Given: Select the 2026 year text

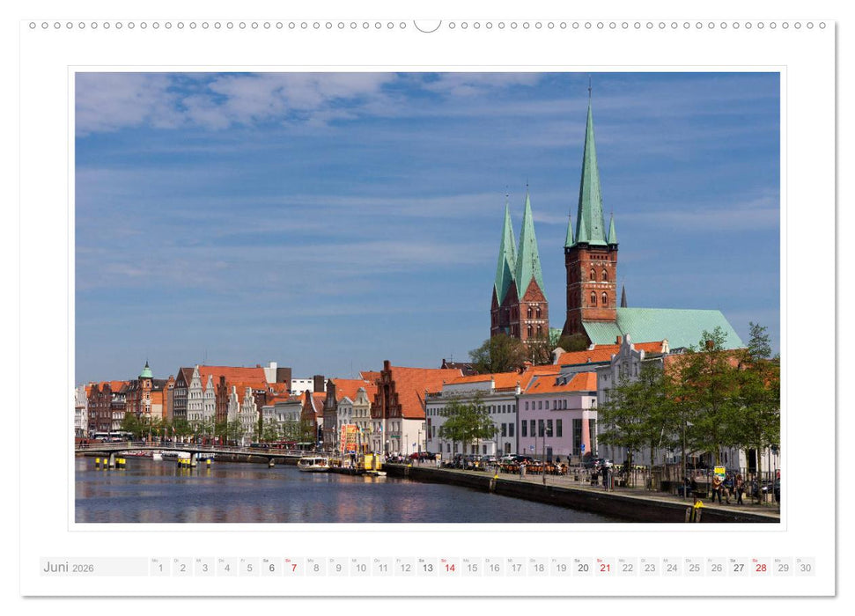Looking at the screenshot, I should pyautogui.click(x=83, y=568).
